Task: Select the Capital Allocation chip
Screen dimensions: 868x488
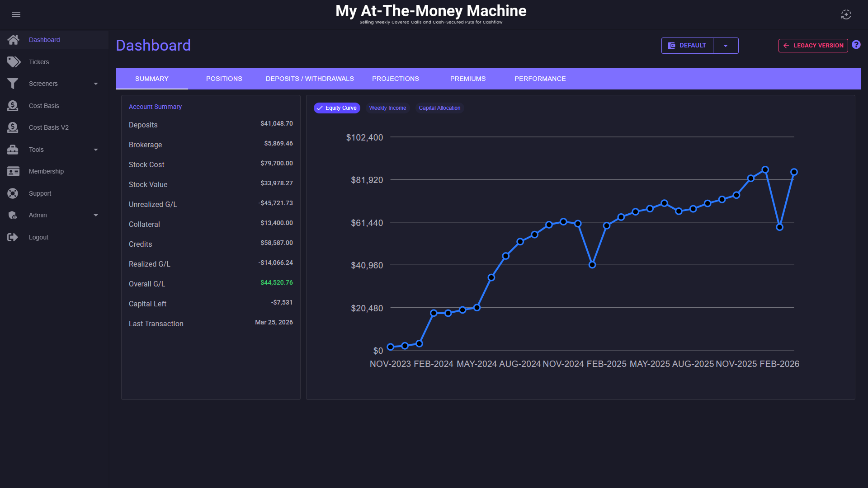Action: (439, 108)
